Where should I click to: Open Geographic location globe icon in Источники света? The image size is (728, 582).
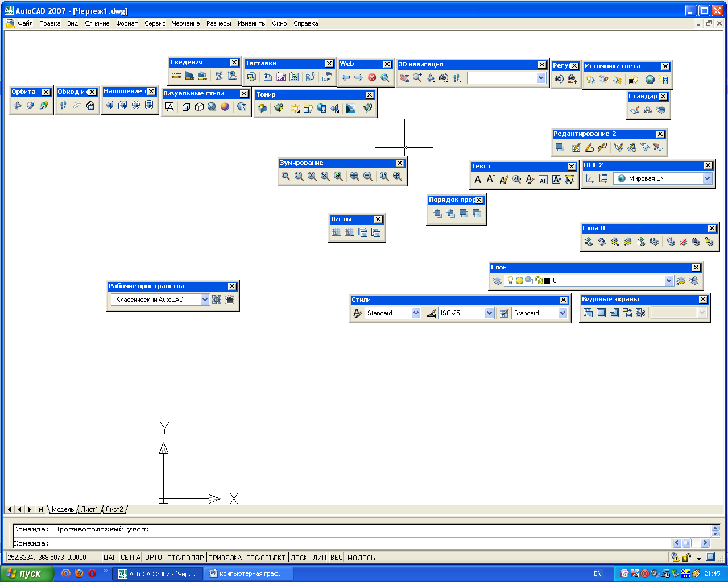(x=650, y=80)
